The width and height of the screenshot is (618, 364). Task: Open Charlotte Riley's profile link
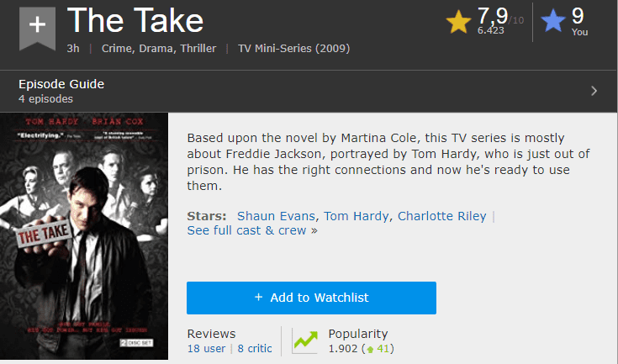coord(441,216)
